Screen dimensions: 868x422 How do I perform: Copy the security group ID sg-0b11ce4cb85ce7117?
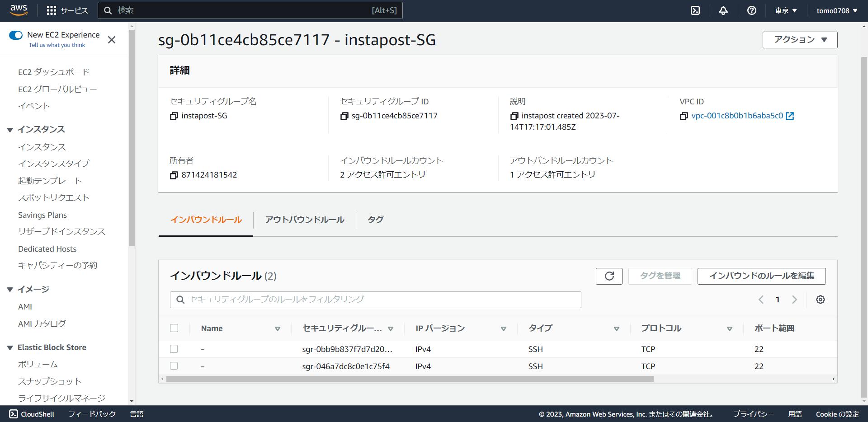tap(344, 116)
